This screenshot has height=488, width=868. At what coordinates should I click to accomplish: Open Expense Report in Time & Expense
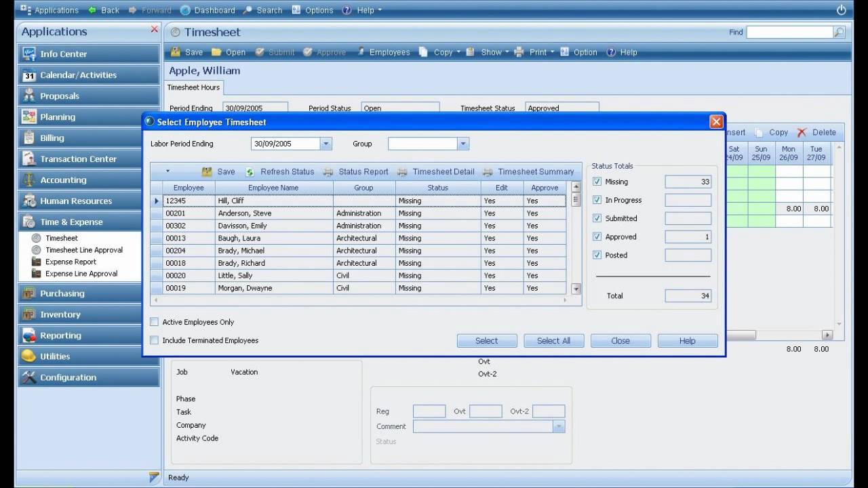coord(71,262)
